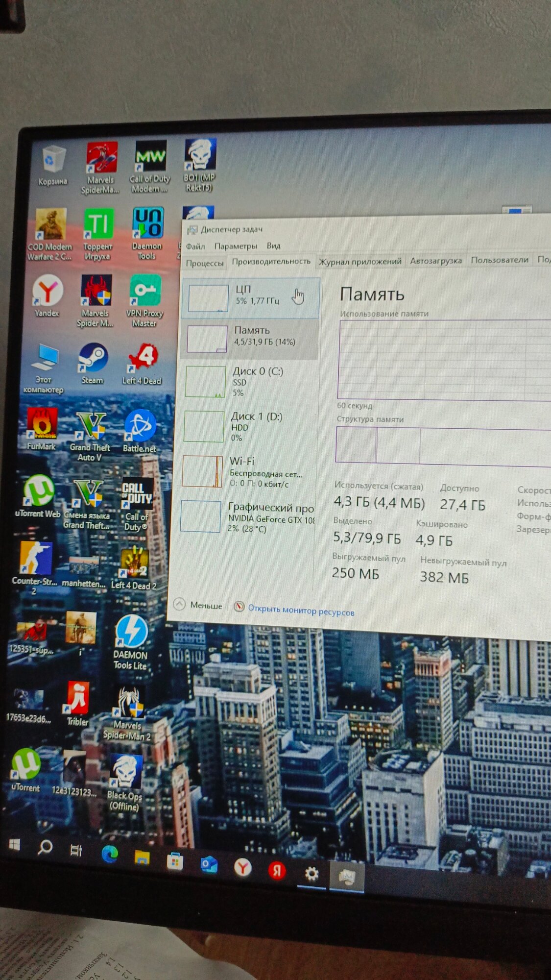Open the Автозагрузка tab

pyautogui.click(x=436, y=261)
